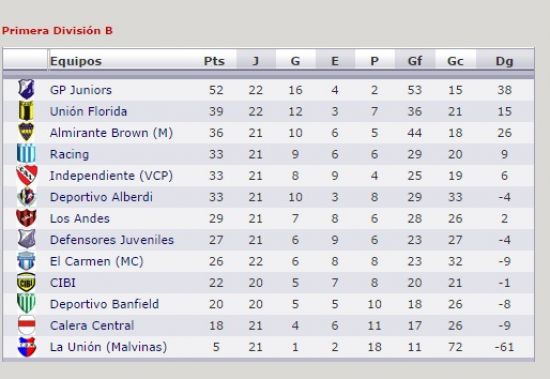Viewport: 550px width, 379px height.
Task: Click the GP Juniors team crest
Action: 26,89
